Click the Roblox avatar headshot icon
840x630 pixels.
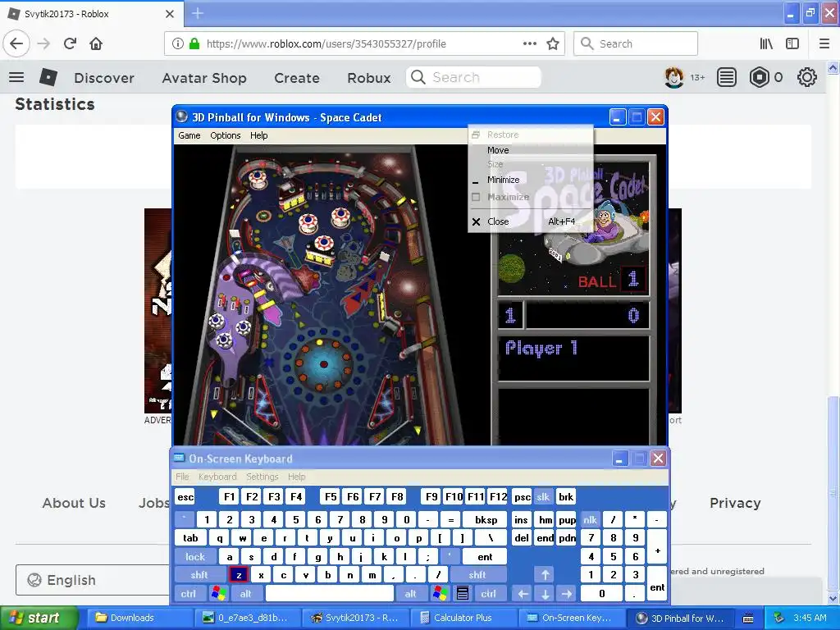[674, 78]
